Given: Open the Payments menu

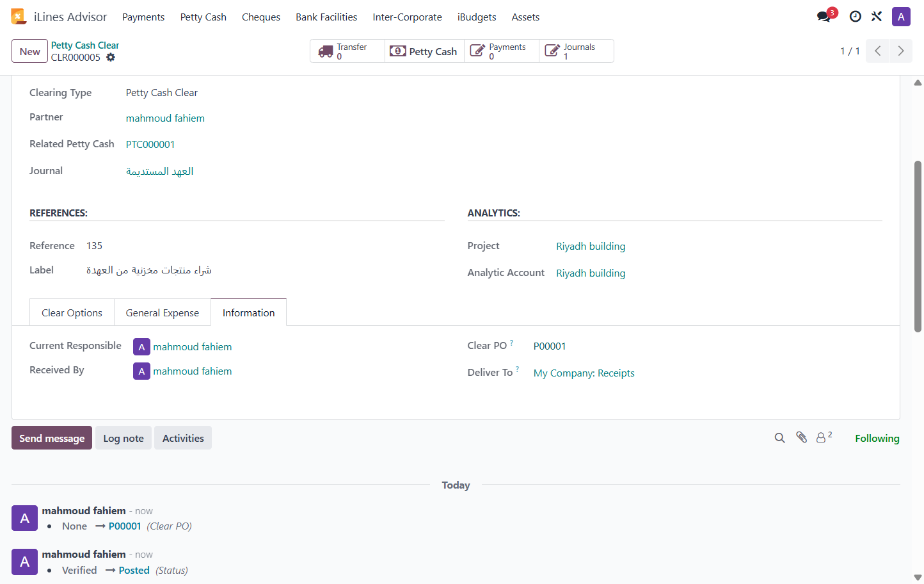Looking at the screenshot, I should [143, 17].
